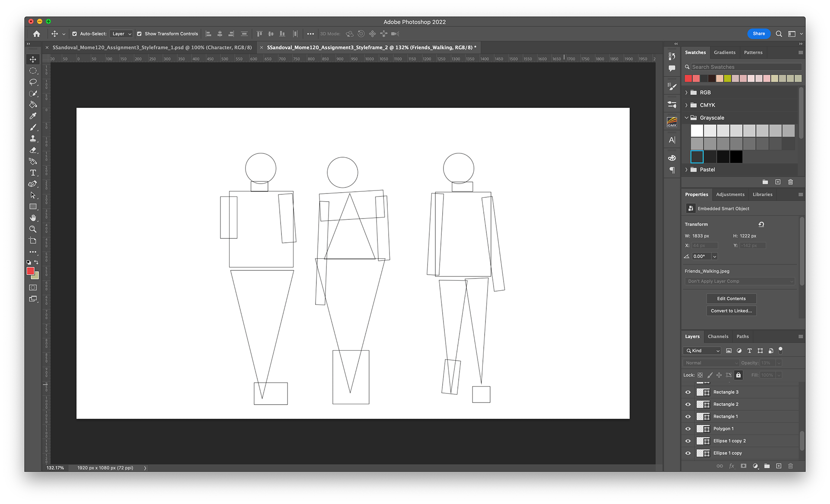The image size is (830, 504).
Task: Open the Edit Toolbar ellipsis in tools panel
Action: point(33,252)
